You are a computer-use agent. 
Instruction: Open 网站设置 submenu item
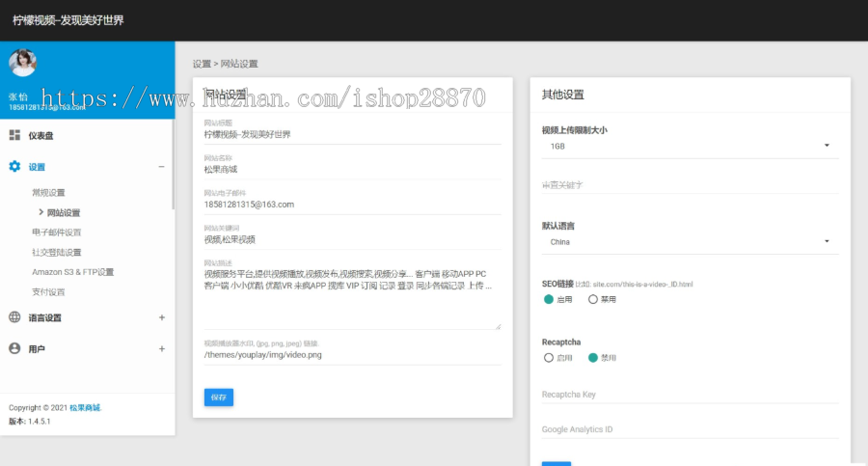[63, 213]
